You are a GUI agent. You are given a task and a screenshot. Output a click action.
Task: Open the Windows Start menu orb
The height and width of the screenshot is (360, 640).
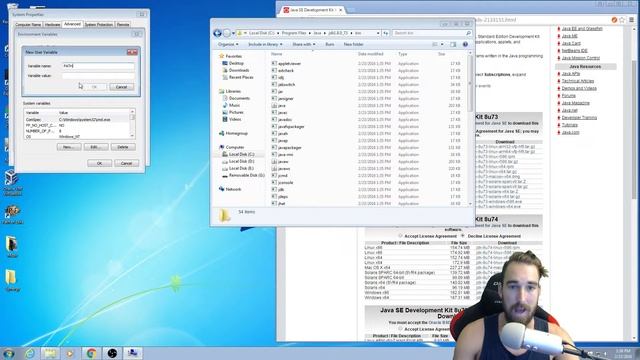click(x=9, y=353)
